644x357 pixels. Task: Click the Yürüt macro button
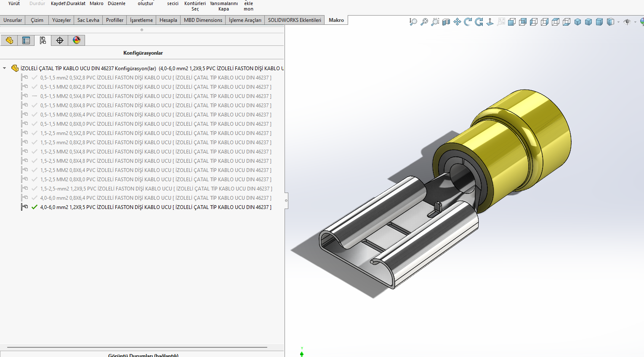point(14,4)
